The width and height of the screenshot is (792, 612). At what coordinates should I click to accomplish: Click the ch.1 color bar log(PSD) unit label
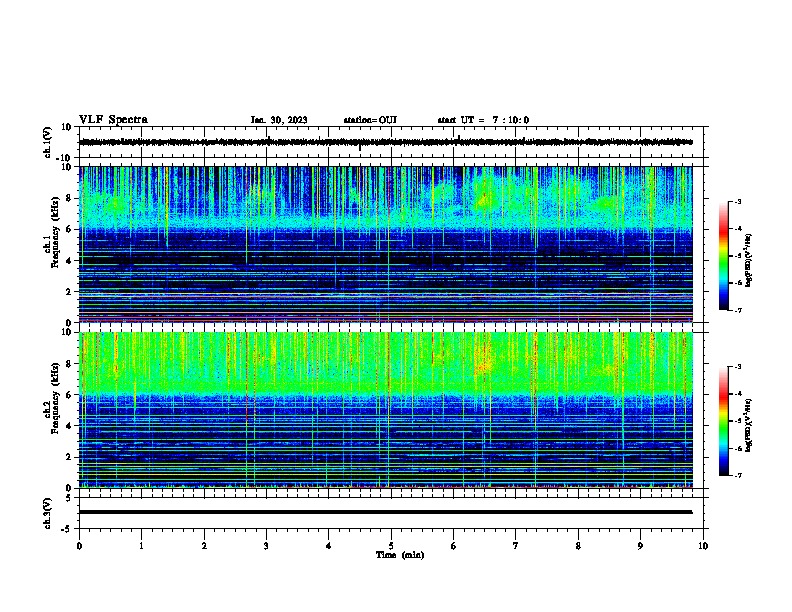[749, 260]
